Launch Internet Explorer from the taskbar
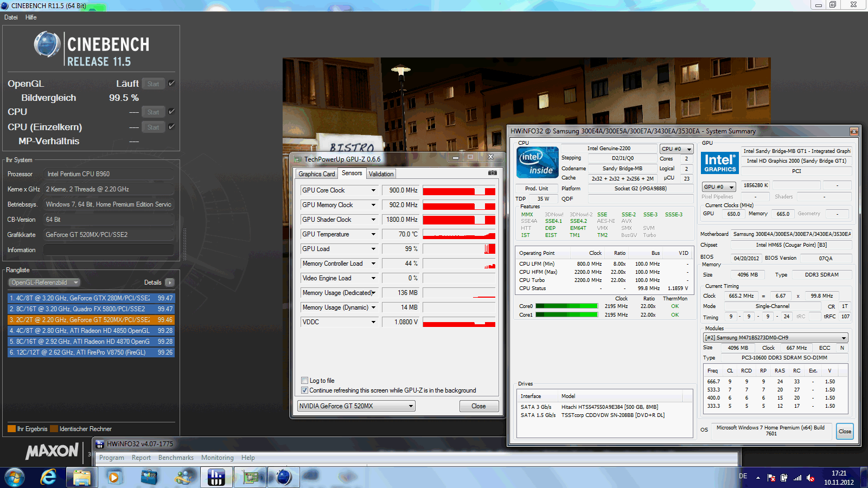The image size is (868, 488). (x=49, y=477)
